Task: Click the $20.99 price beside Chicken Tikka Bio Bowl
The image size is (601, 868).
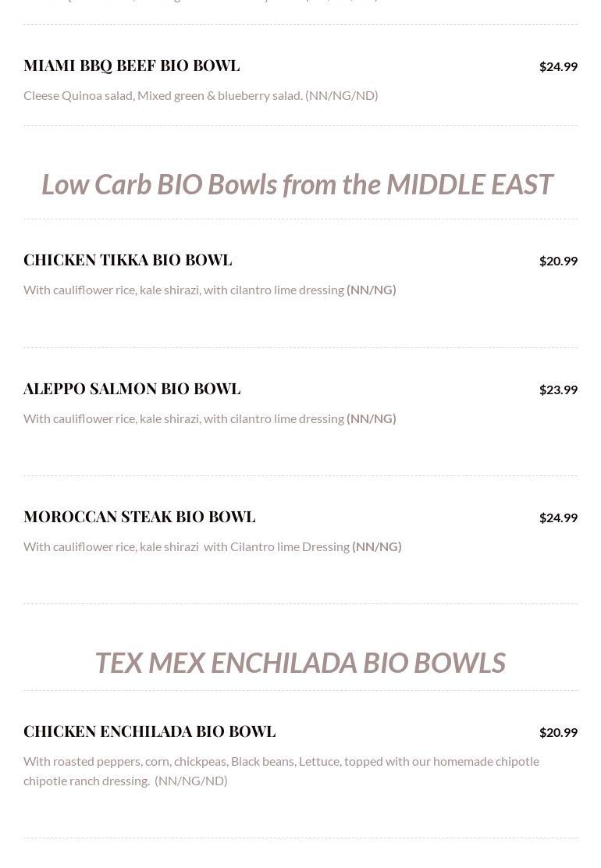Action: (558, 261)
